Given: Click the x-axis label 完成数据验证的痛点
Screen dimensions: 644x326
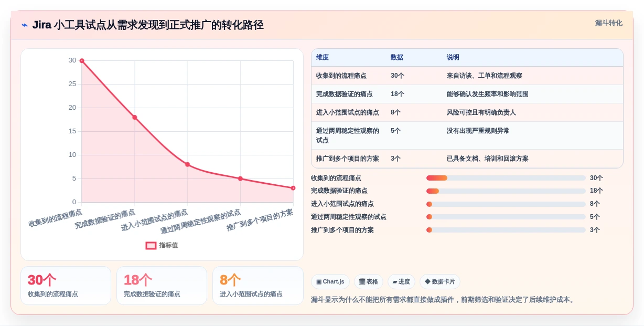Looking at the screenshot, I should (x=105, y=219).
